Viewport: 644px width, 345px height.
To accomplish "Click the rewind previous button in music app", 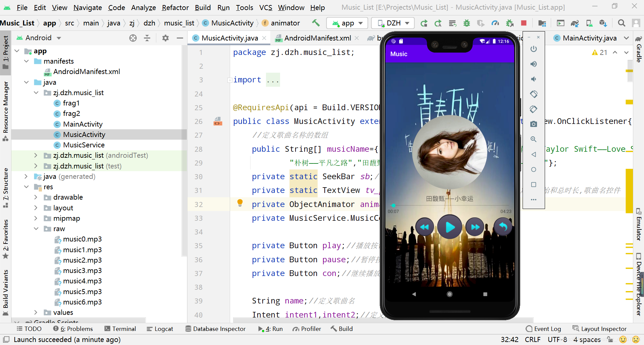I will [425, 227].
